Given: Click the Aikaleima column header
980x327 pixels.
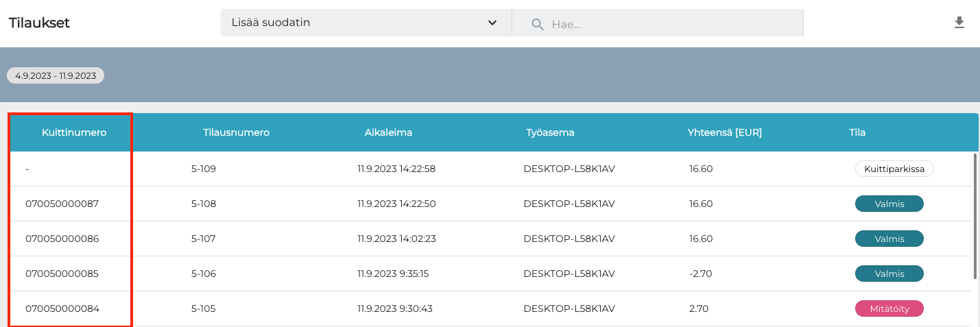Looking at the screenshot, I should [x=388, y=132].
